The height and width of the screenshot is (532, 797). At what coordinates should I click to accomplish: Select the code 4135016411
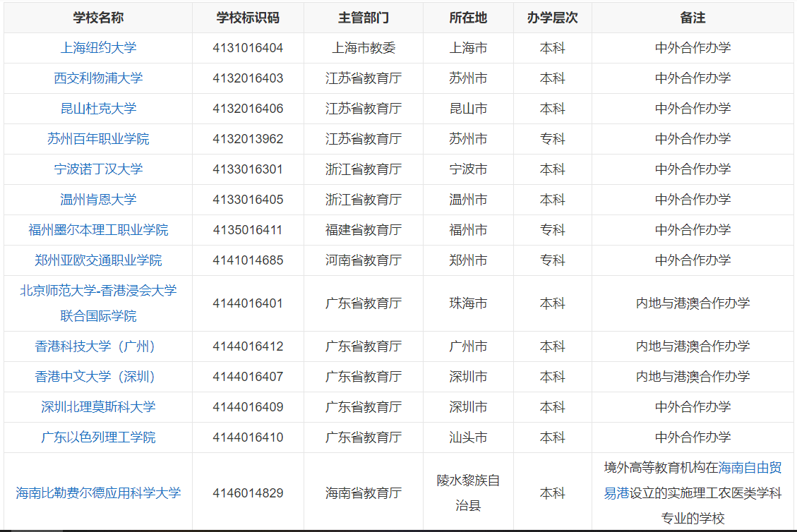(x=248, y=230)
